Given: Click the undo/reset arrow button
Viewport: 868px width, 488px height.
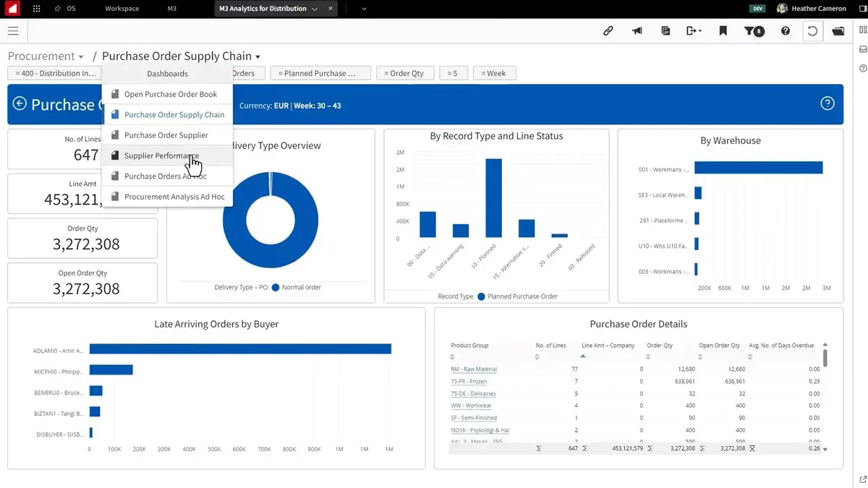Looking at the screenshot, I should coord(813,31).
